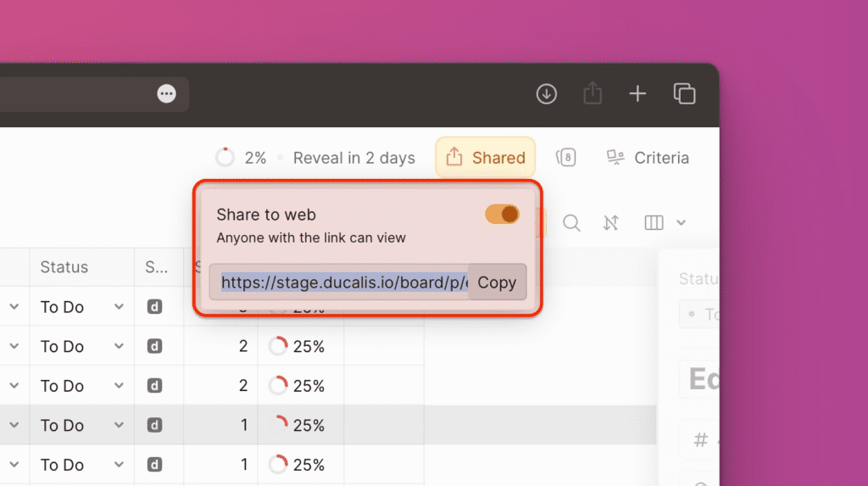Click the hash icon in side panel
This screenshot has width=868, height=486.
coord(700,440)
